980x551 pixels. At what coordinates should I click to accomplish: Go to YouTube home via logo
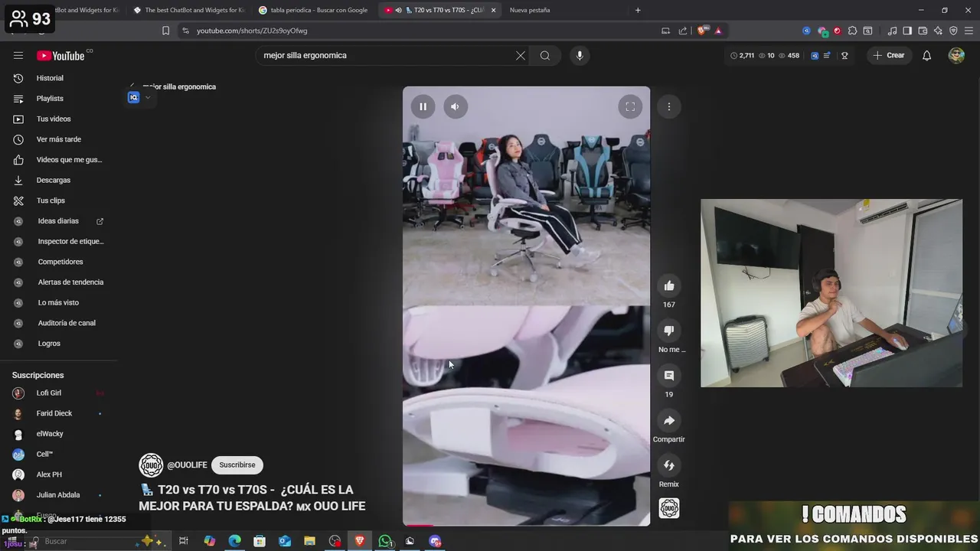(61, 55)
